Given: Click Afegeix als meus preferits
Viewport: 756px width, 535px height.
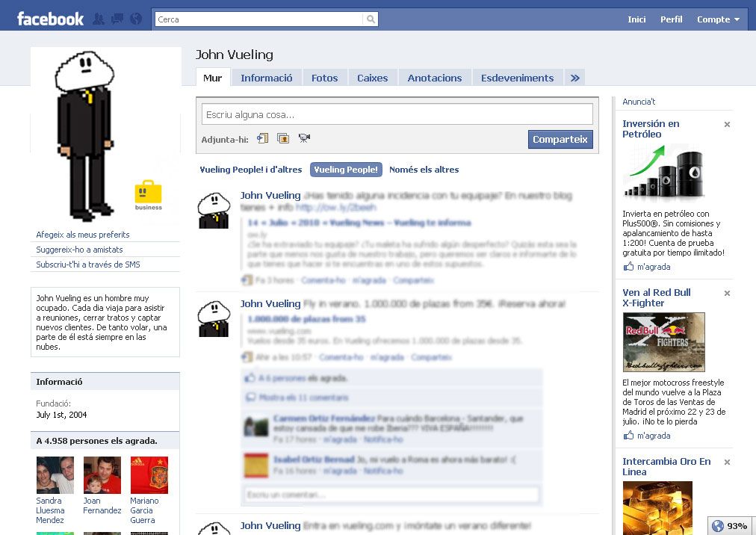Looking at the screenshot, I should point(83,235).
